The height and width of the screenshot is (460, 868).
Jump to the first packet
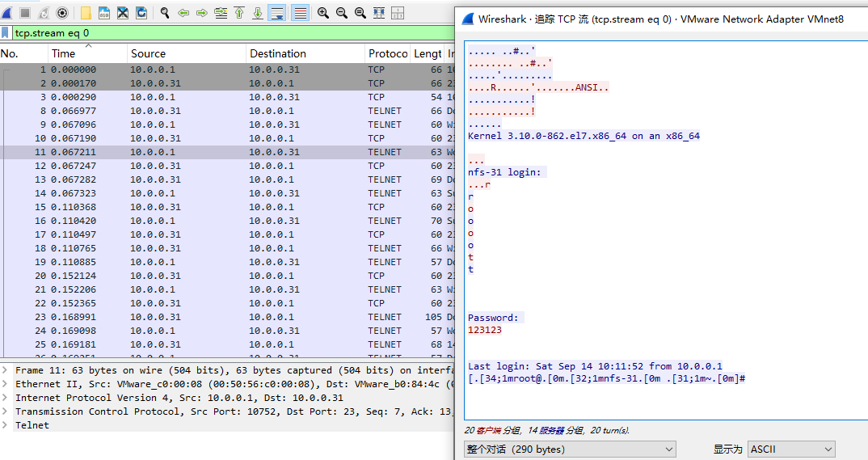click(x=239, y=12)
